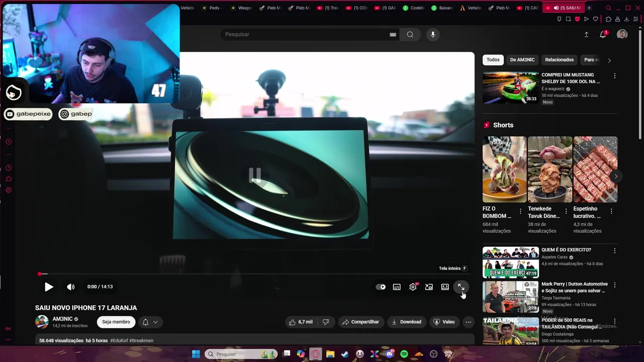
Task: Open the browser downloads icon
Action: pyautogui.click(x=627, y=19)
